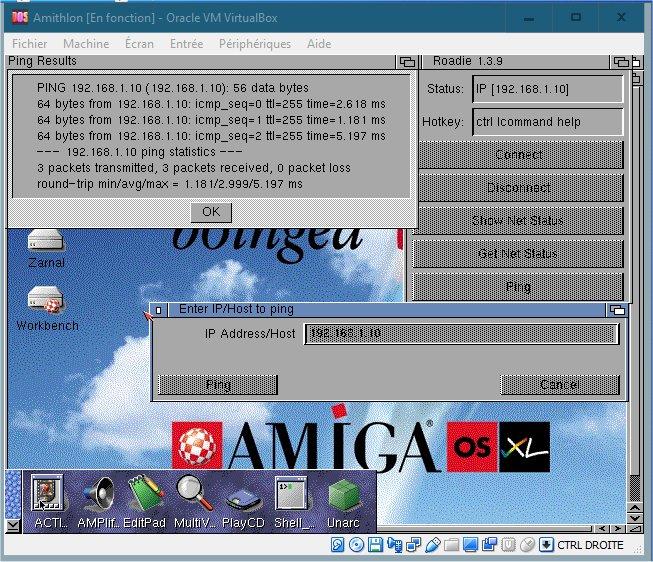This screenshot has width=653, height=562.
Task: Click the Ping Results title bar
Action: point(201,62)
